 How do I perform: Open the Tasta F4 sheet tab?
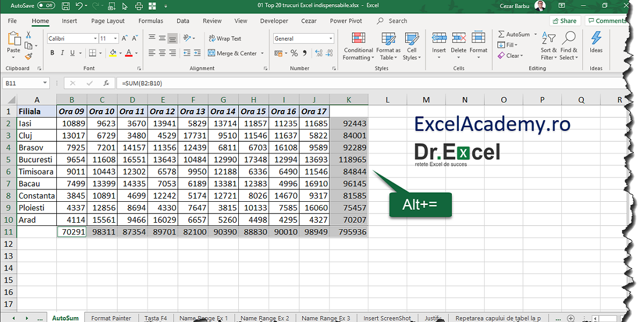[156, 318]
